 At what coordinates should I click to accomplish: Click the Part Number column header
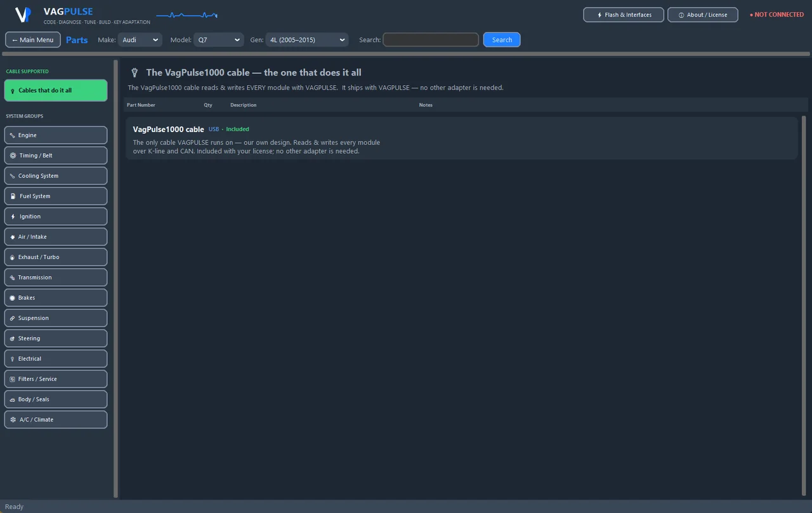pyautogui.click(x=141, y=105)
